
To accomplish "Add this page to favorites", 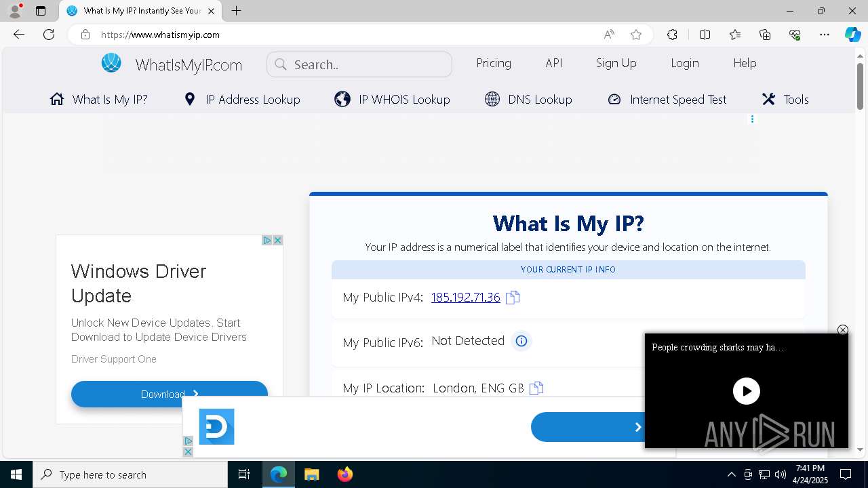I will coord(635,35).
